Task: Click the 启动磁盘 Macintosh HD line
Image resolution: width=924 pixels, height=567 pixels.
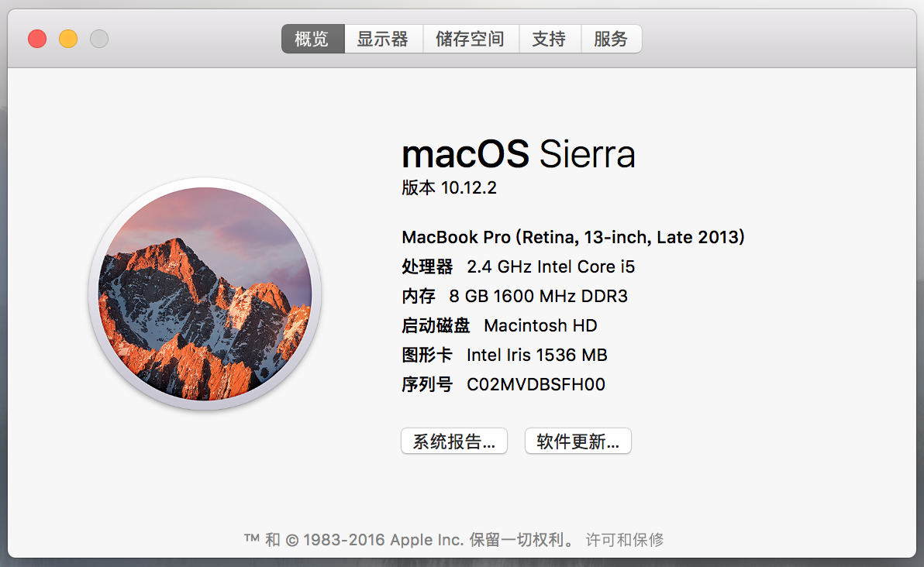Action: point(499,325)
